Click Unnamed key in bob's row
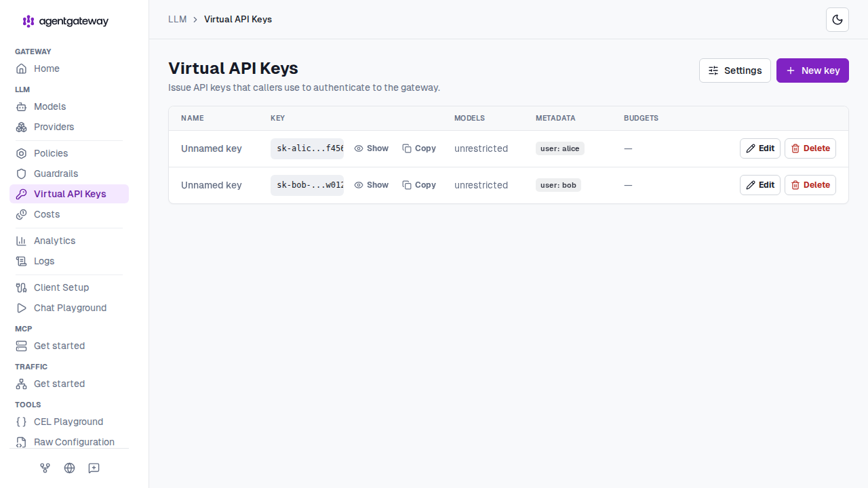The height and width of the screenshot is (488, 868). (x=212, y=185)
